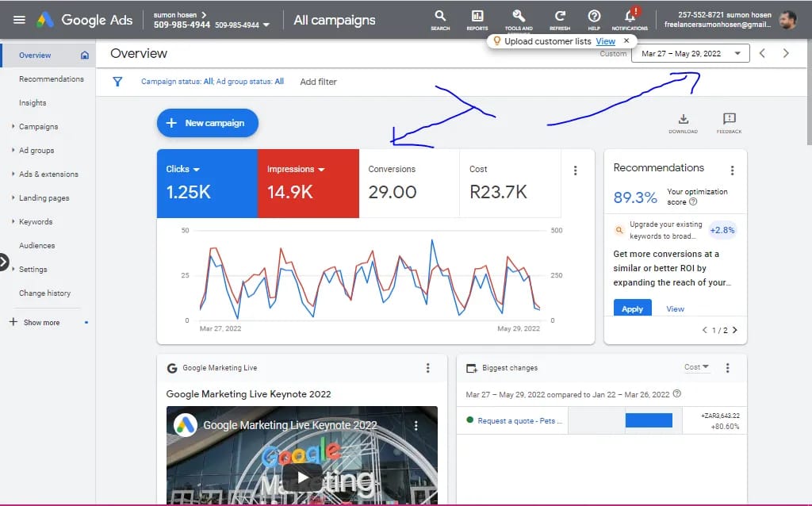The height and width of the screenshot is (506, 812).
Task: Open Cost dropdown in Biggest changes
Action: coord(696,367)
